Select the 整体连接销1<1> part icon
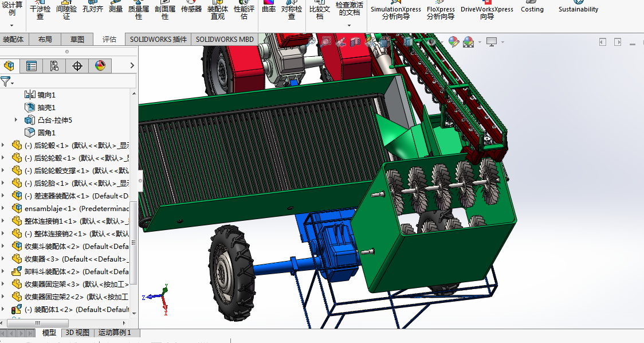Screen dimensions: 644x343 pyautogui.click(x=17, y=221)
